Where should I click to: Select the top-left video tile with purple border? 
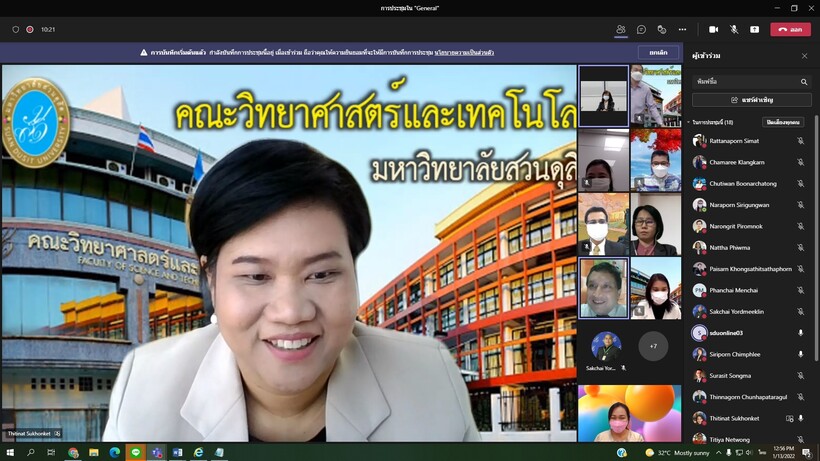tap(603, 96)
